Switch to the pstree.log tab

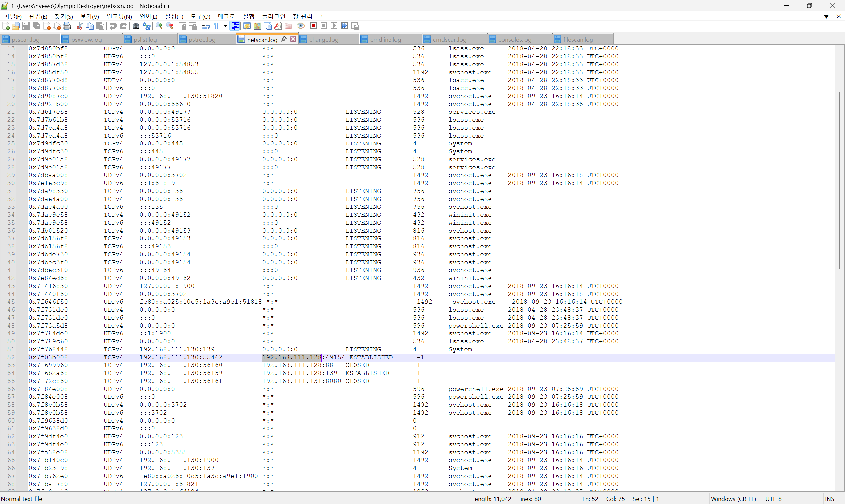(202, 39)
